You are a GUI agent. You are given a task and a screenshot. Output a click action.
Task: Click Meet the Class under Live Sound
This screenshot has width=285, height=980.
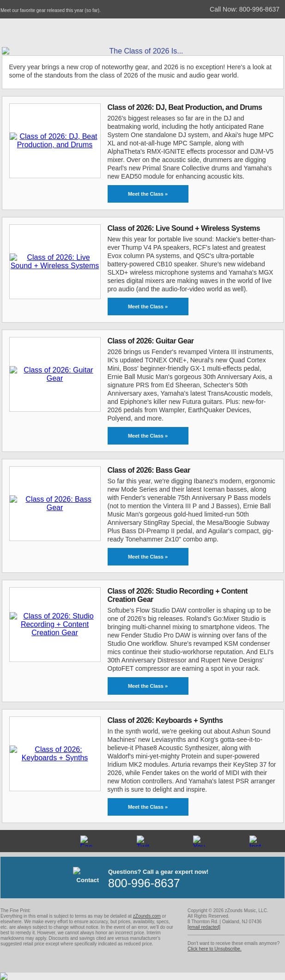coord(148,307)
